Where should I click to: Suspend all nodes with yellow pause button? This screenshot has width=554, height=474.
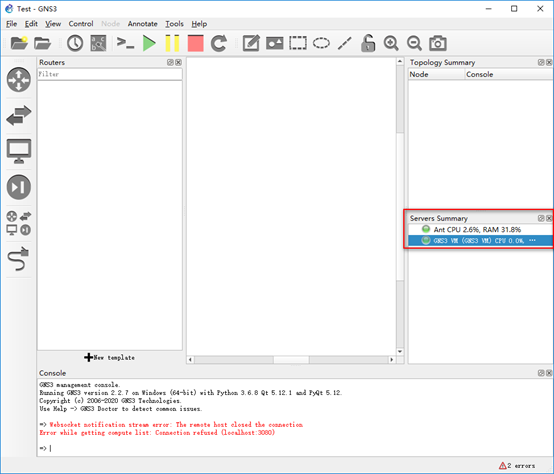coord(172,43)
